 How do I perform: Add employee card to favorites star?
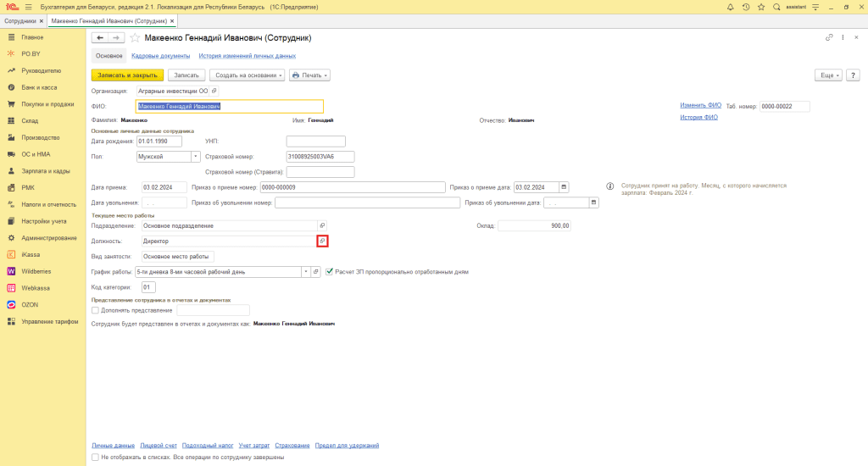pos(135,37)
